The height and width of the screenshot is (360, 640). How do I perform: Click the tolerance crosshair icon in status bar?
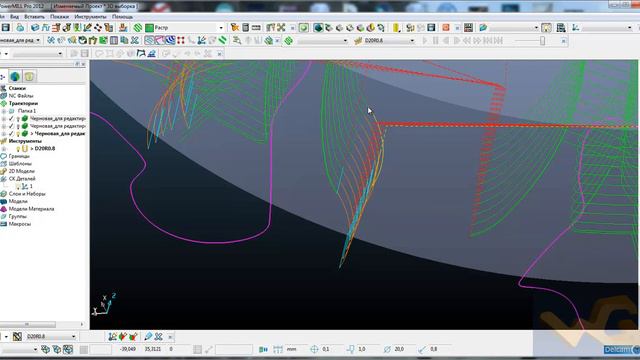[314, 349]
